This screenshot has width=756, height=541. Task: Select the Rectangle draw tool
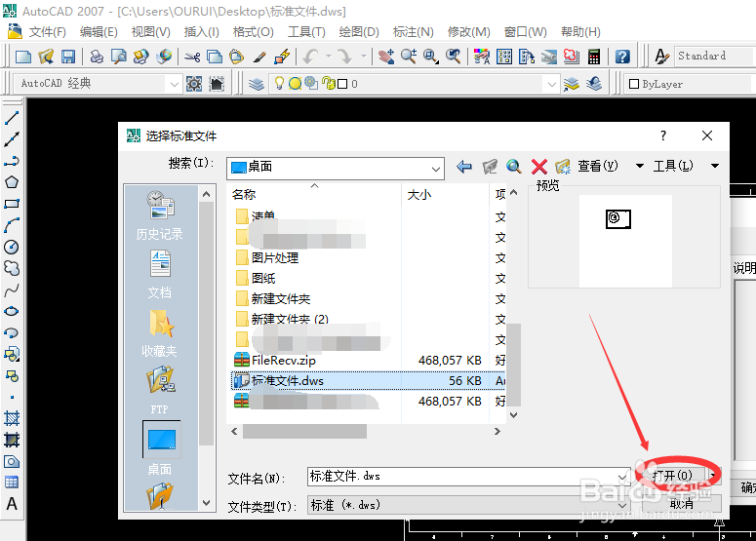click(x=12, y=204)
